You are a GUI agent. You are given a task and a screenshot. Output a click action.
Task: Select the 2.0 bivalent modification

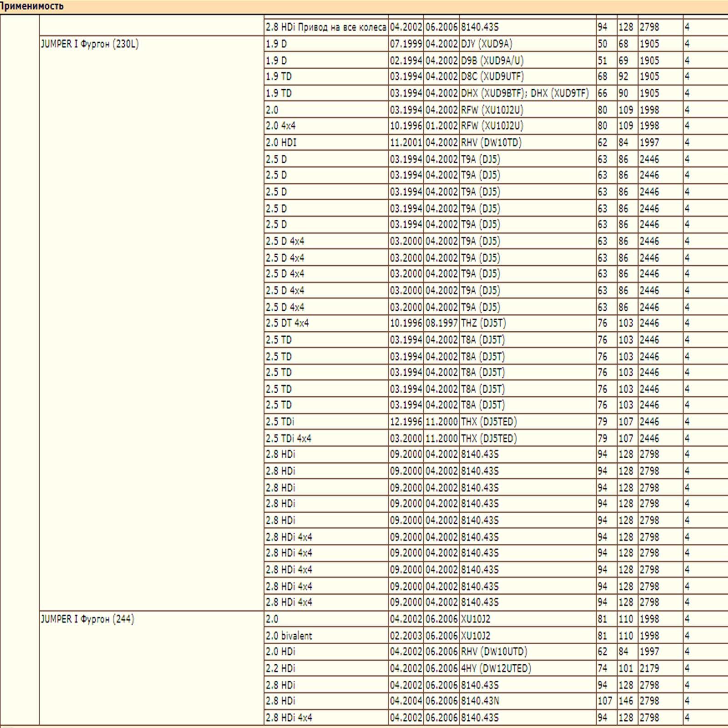[326, 636]
